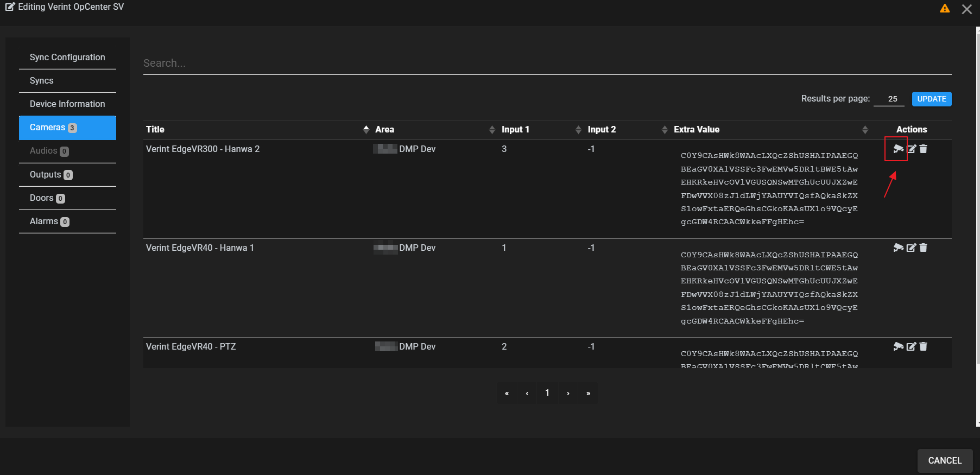Close the Editing Verint OpCenter SV dialog
The height and width of the screenshot is (475, 980).
coord(967,9)
